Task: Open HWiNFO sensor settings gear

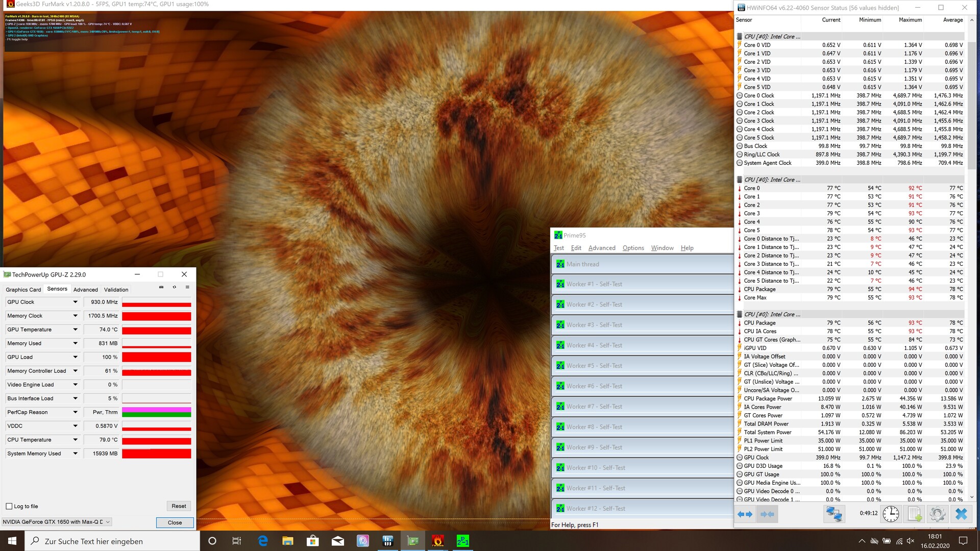Action: click(x=937, y=514)
